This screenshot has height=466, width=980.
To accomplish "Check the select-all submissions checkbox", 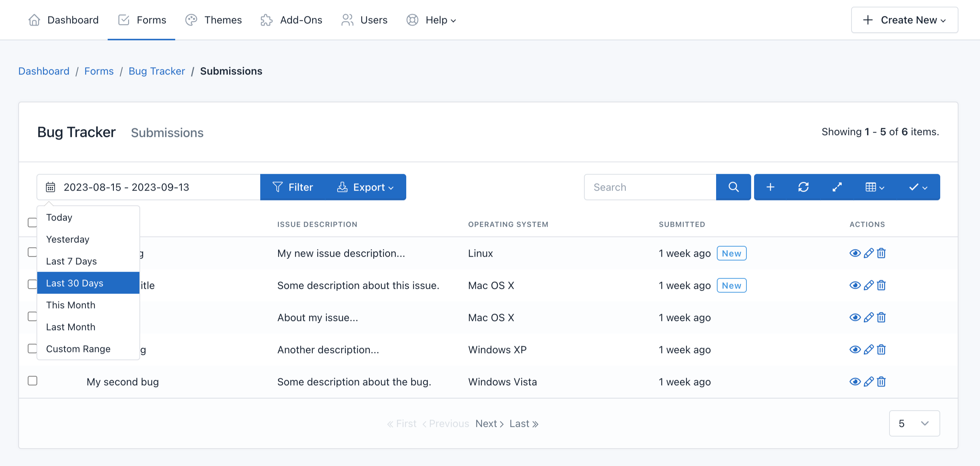I will point(32,223).
